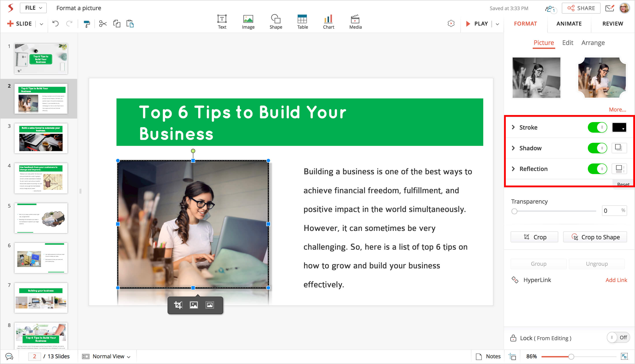Click the scissors cut icon
The height and width of the screenshot is (364, 635).
tap(103, 24)
